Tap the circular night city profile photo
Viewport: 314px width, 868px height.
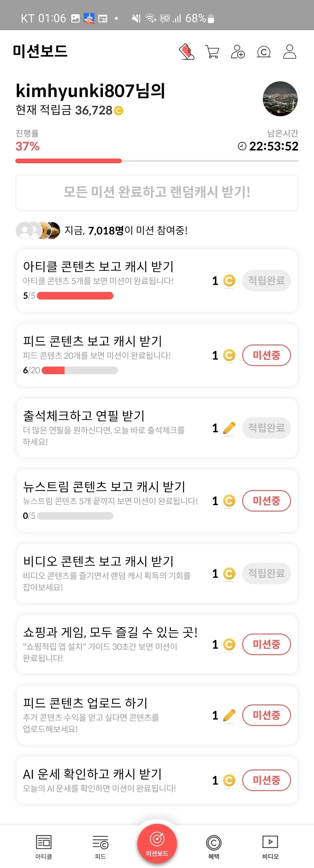[x=280, y=99]
